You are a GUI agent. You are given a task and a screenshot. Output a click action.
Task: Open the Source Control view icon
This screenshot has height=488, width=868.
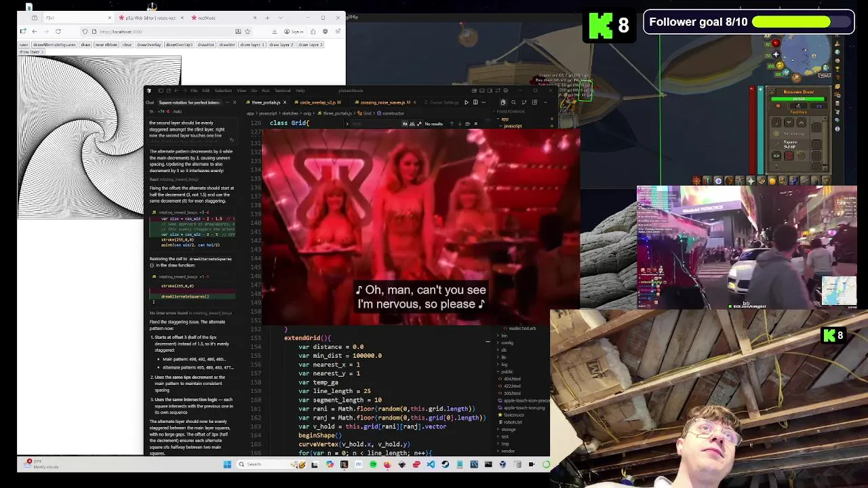tap(524, 102)
